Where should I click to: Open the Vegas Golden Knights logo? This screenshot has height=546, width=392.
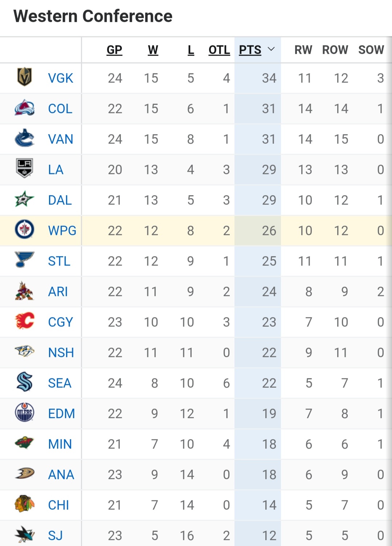[x=24, y=77]
